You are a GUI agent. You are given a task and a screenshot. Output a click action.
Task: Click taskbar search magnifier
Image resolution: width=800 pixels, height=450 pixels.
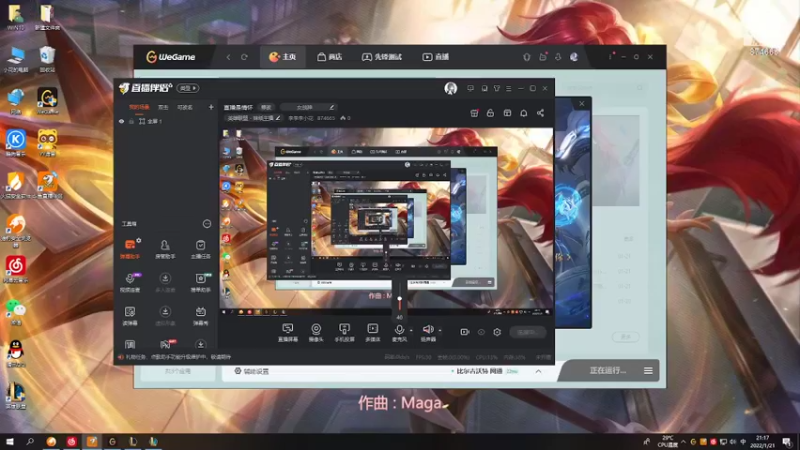point(30,442)
